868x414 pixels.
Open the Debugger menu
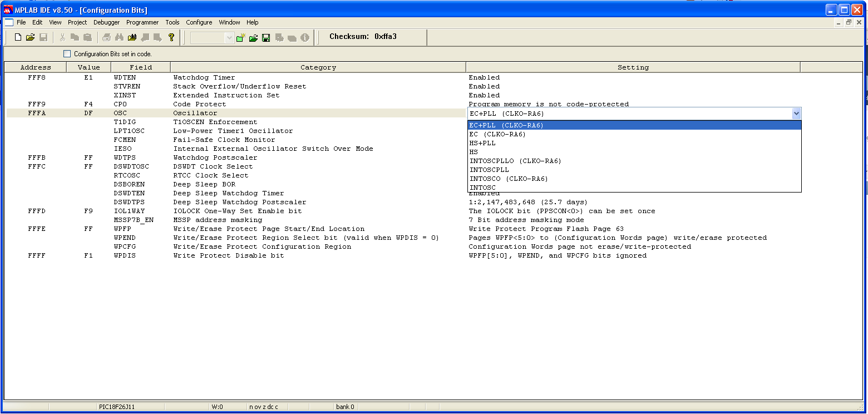pos(106,22)
